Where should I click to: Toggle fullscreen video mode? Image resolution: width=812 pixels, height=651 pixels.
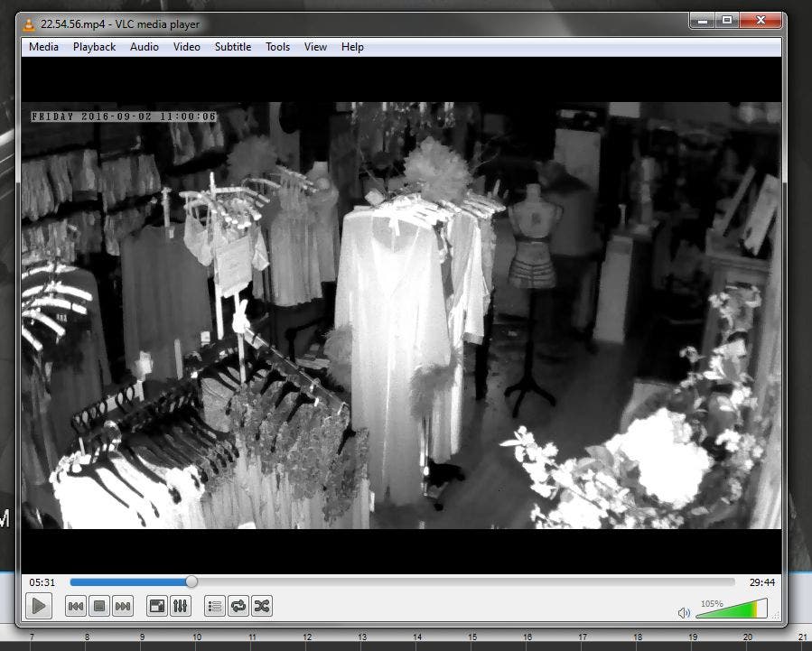157,606
